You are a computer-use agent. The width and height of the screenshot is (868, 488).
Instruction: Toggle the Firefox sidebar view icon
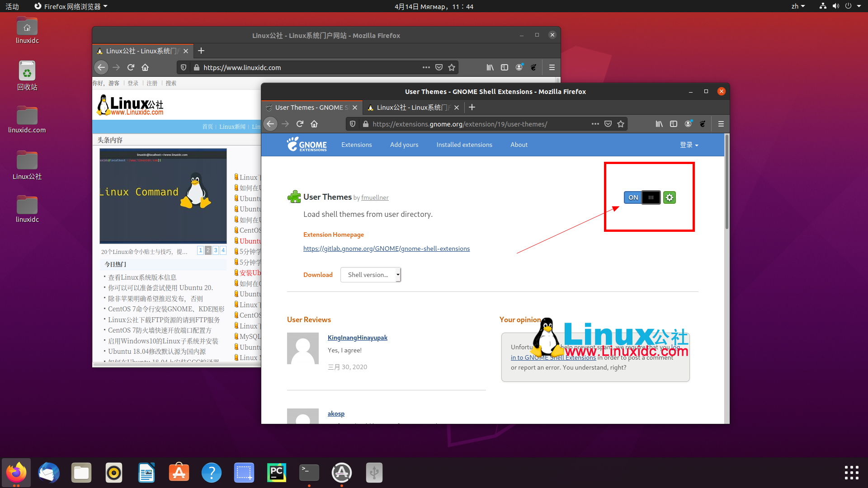[x=674, y=124]
